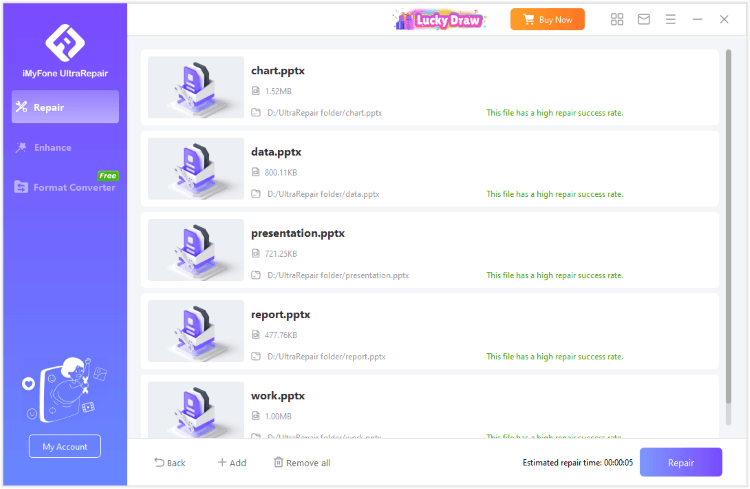This screenshot has width=750, height=489.
Task: Click the file size icon for presentation.pptx
Action: point(256,253)
